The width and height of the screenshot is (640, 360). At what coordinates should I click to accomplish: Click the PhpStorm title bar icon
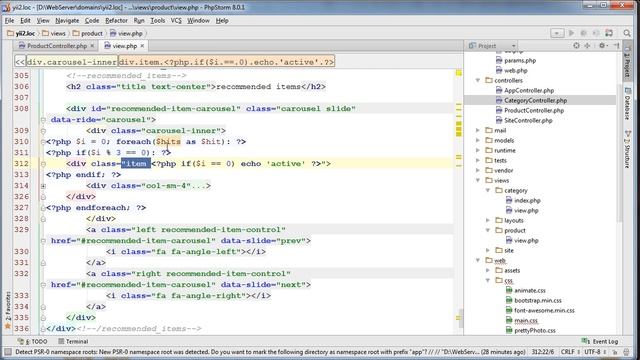pyautogui.click(x=6, y=7)
